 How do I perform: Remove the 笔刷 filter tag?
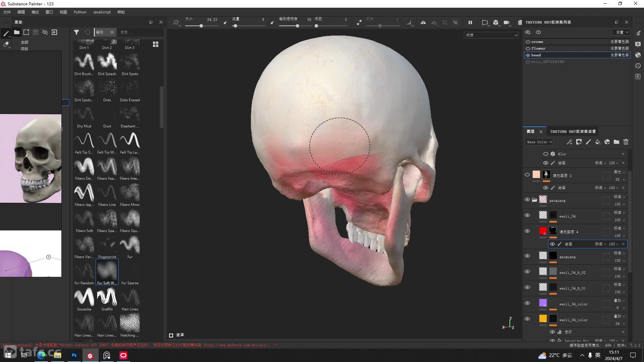click(x=112, y=32)
